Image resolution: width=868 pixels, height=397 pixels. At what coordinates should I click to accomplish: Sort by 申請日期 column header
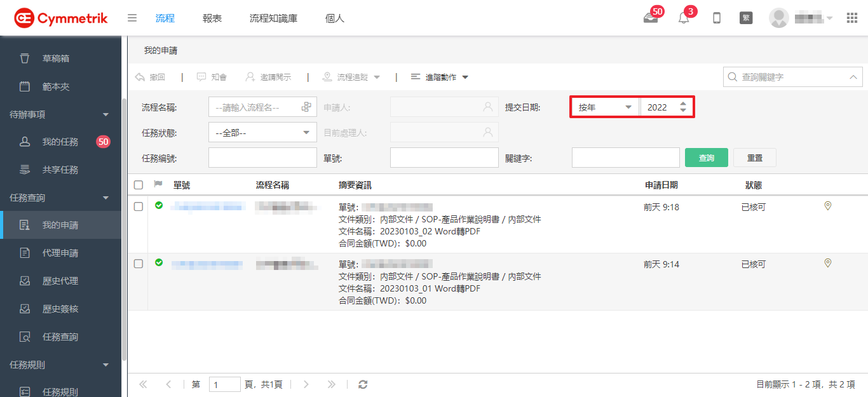click(x=661, y=185)
